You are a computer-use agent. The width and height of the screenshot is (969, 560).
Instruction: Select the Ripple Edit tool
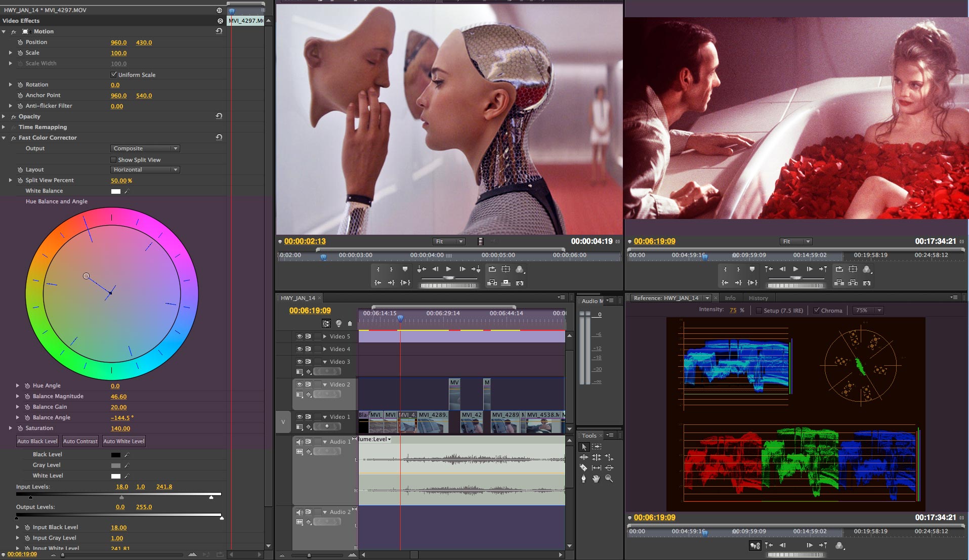(584, 457)
